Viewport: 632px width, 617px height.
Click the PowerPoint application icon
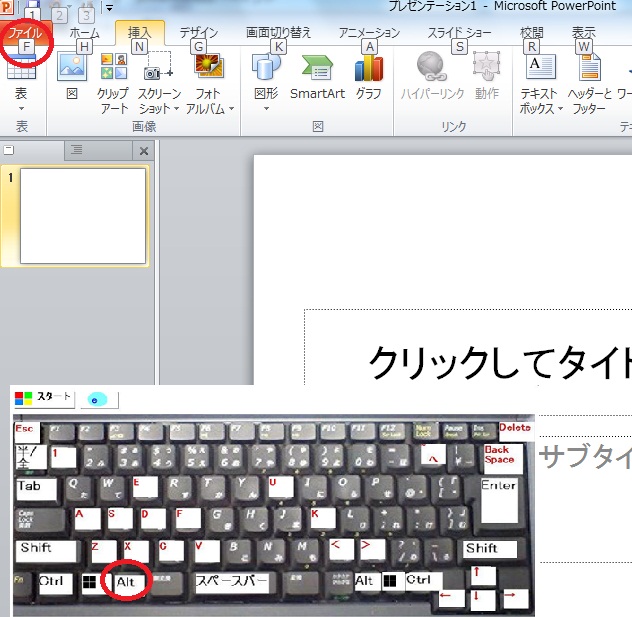click(6, 6)
